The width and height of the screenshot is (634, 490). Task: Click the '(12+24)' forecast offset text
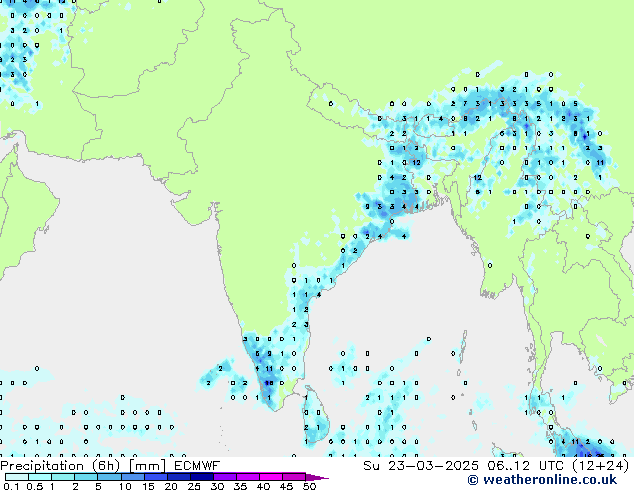(600, 466)
